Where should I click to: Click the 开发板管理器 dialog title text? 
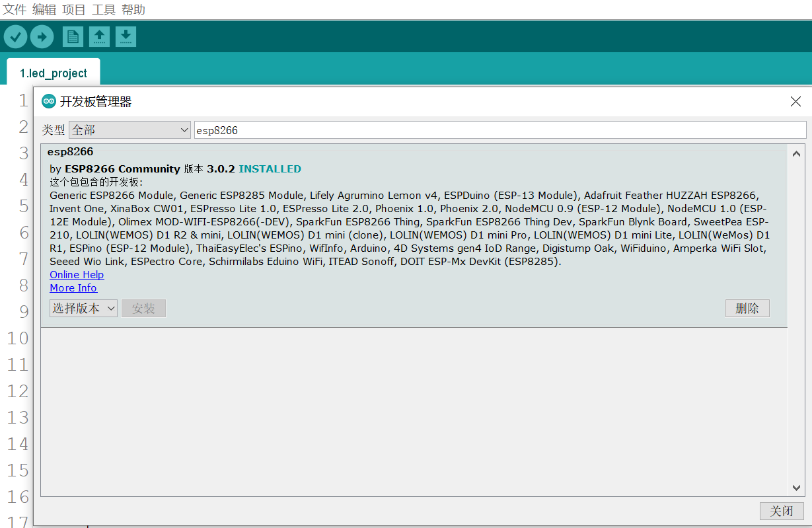96,101
